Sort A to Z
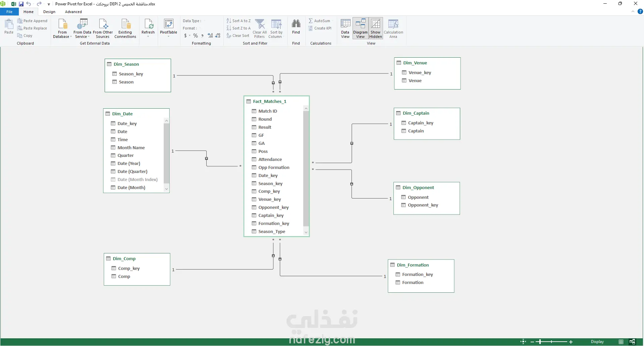Screen dimensions: 644x346 click(238, 21)
